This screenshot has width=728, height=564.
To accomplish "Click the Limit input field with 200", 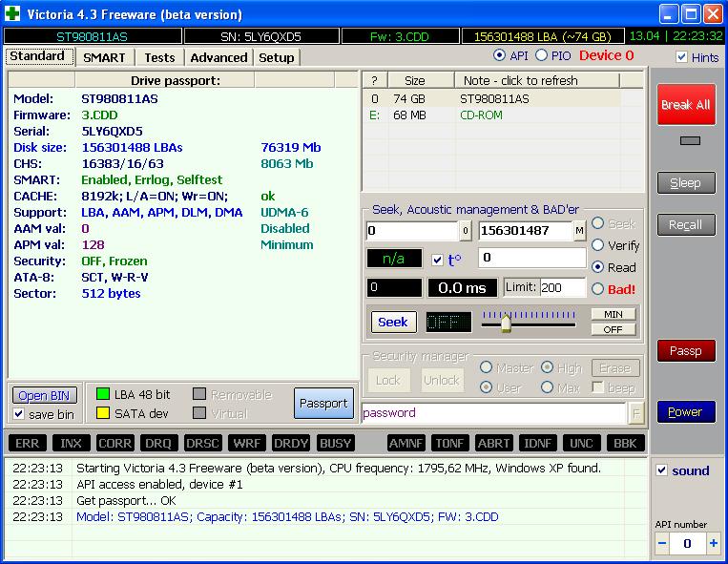I will [x=562, y=288].
